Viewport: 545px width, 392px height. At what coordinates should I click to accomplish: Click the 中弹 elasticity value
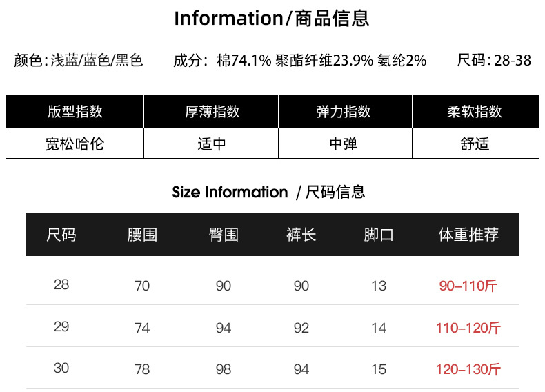(344, 144)
